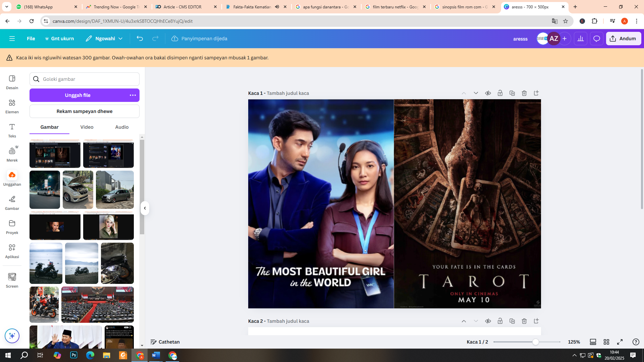Screen dimensions: 644x362
Task: Mute the Fakta-Fakta Kematian browser tab
Action: tap(277, 7)
